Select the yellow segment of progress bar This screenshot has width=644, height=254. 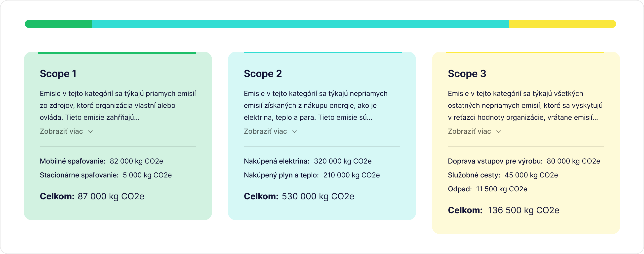[x=563, y=24]
